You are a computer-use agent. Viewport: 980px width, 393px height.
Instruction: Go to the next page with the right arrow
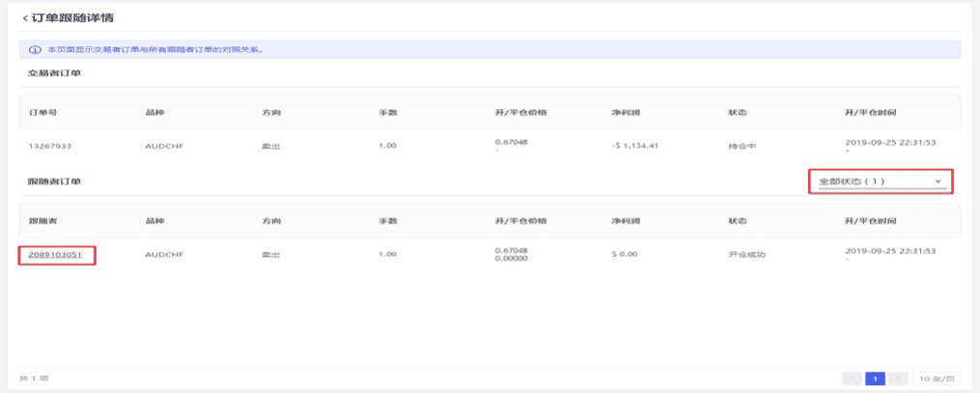(899, 379)
